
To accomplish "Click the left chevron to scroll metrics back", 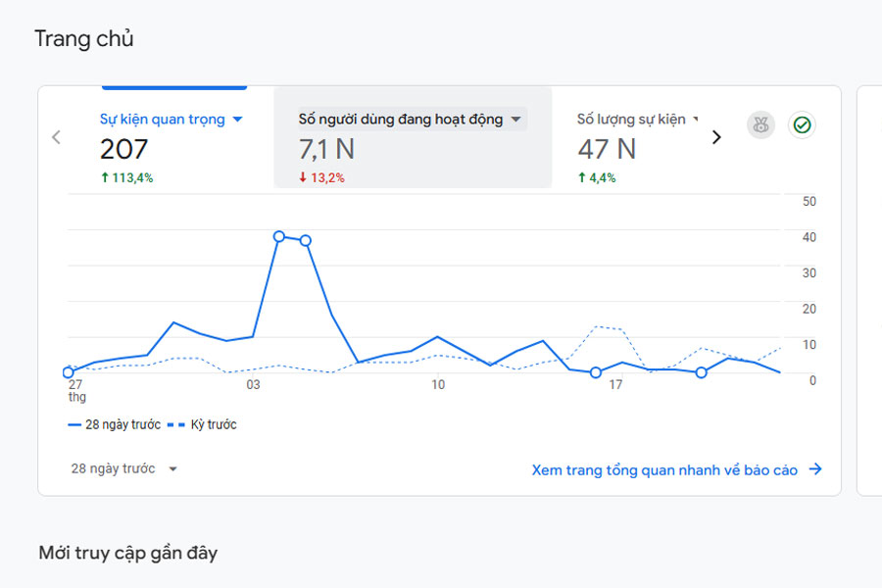I will [x=56, y=137].
